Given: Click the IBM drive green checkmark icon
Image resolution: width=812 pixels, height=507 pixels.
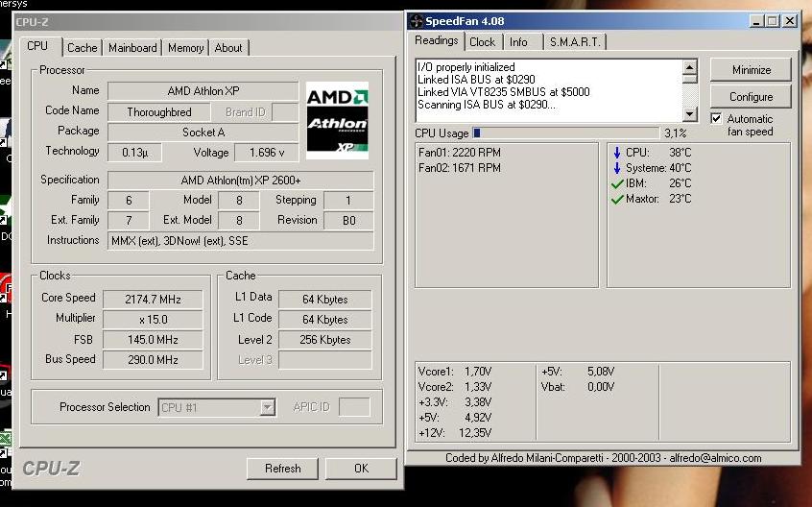Looking at the screenshot, I should 616,183.
